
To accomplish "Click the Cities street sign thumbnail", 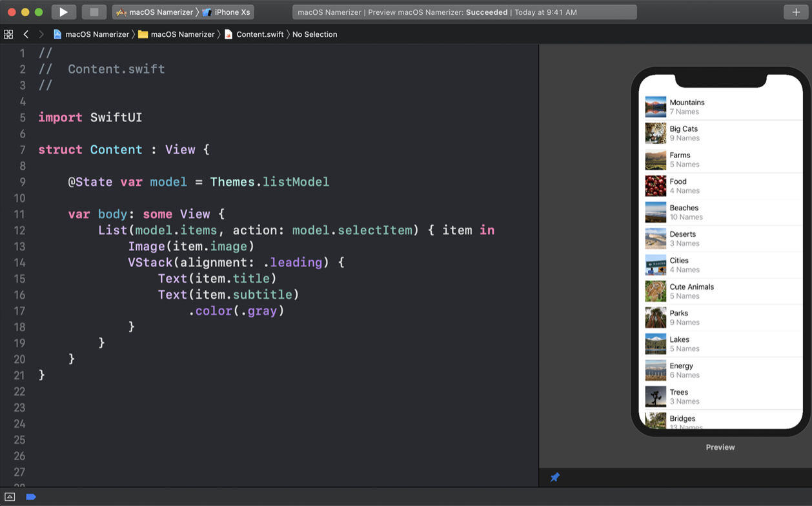I will (656, 265).
